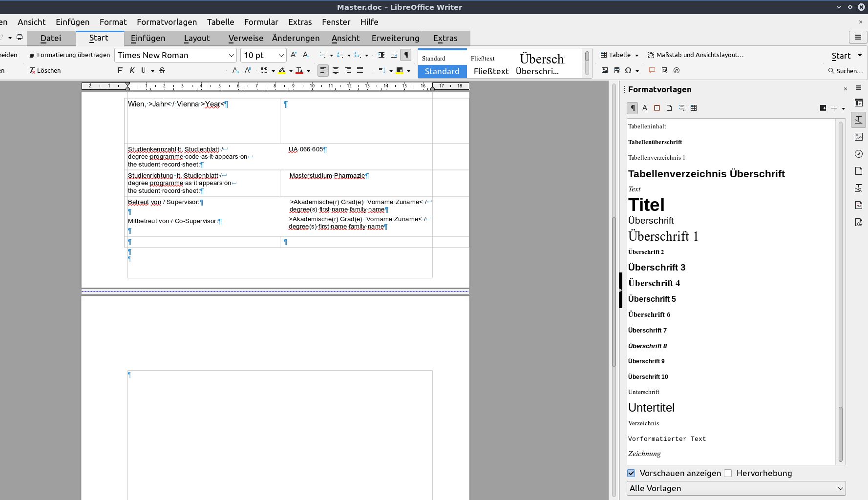Apply underline with the U icon

click(144, 71)
